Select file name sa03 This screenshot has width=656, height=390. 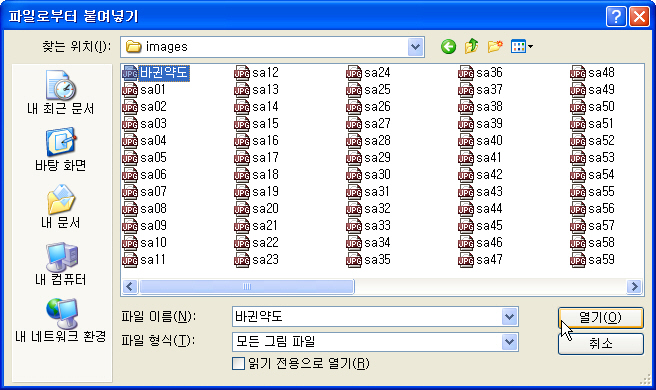click(154, 124)
